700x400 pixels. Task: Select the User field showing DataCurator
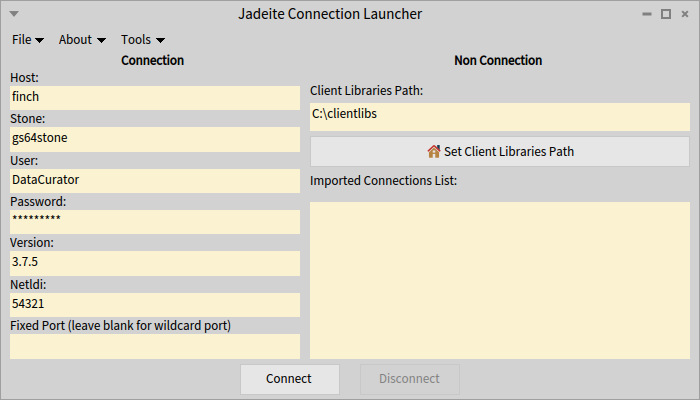click(x=154, y=180)
